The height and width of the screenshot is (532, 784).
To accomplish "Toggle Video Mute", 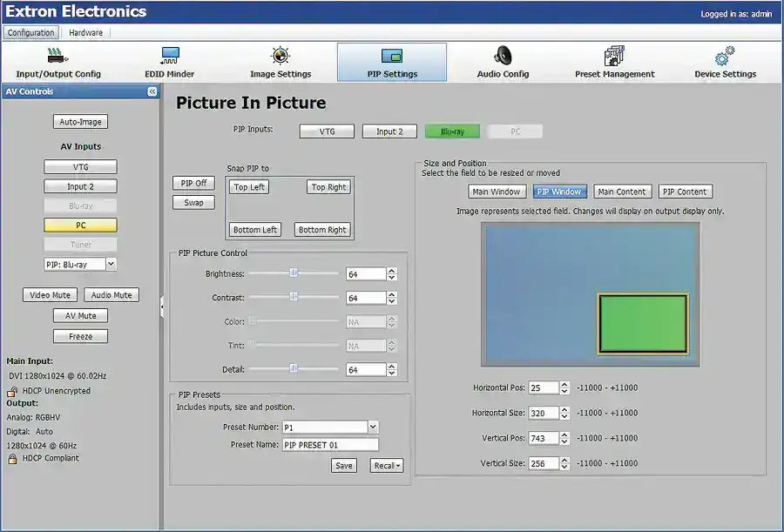I will tap(51, 295).
